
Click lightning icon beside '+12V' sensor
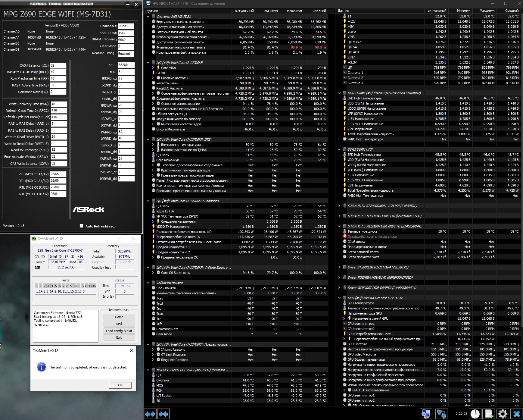point(345,21)
